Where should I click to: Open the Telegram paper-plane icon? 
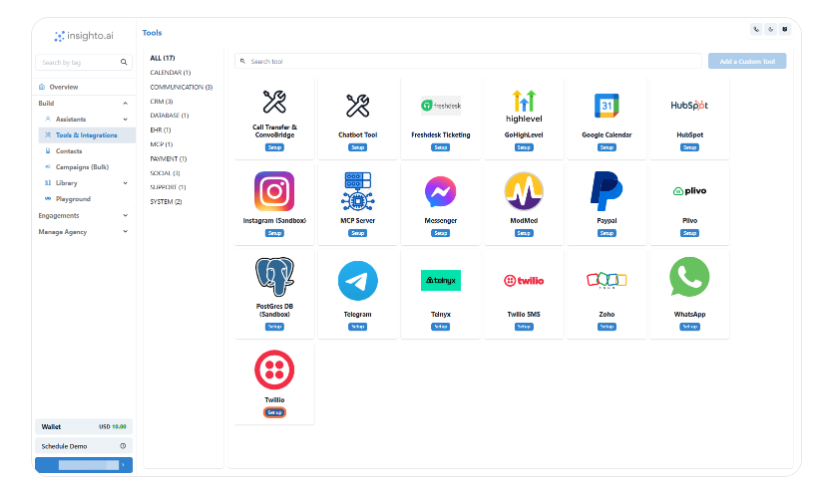(358, 281)
